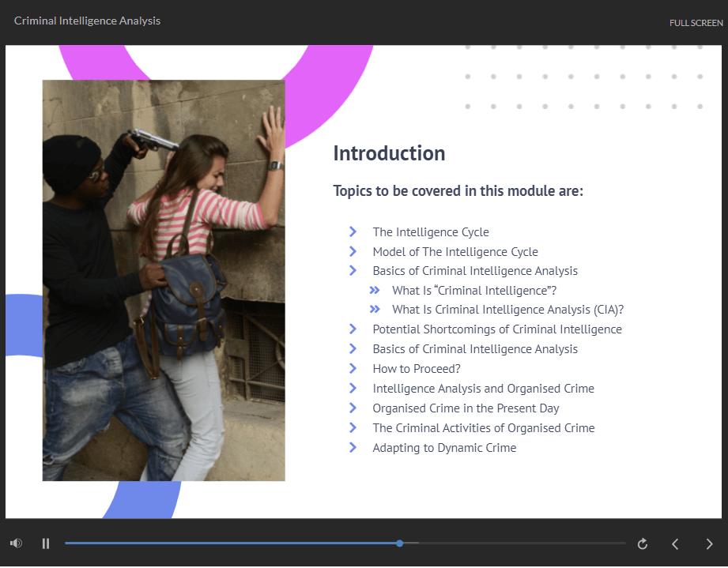Click chevron beside 'The Criminal Activities of Organised Crime'
Image resolution: width=728 pixels, height=568 pixels.
[353, 427]
